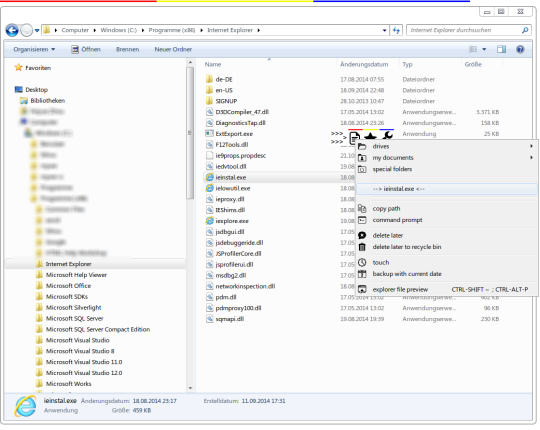This screenshot has width=540, height=430.
Task: Expand breadcrumb arrow after Windows (C:)
Action: click(143, 30)
